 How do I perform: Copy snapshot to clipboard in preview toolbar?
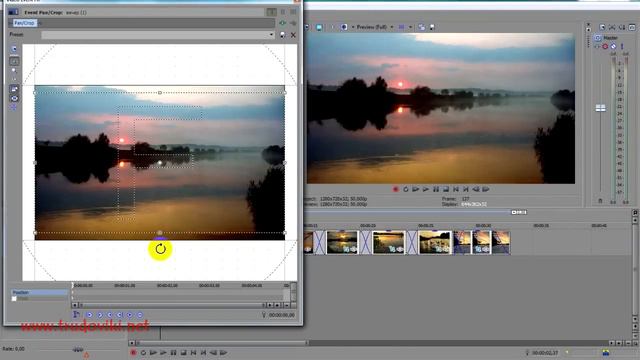(x=422, y=27)
